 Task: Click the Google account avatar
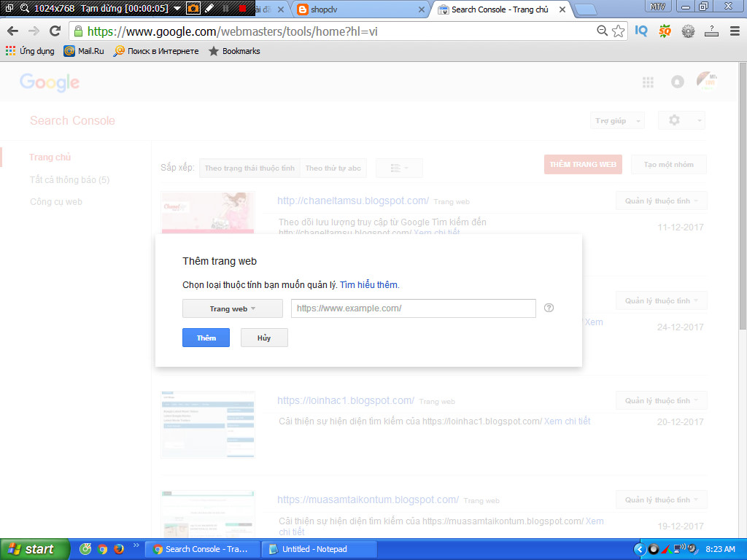pyautogui.click(x=707, y=81)
